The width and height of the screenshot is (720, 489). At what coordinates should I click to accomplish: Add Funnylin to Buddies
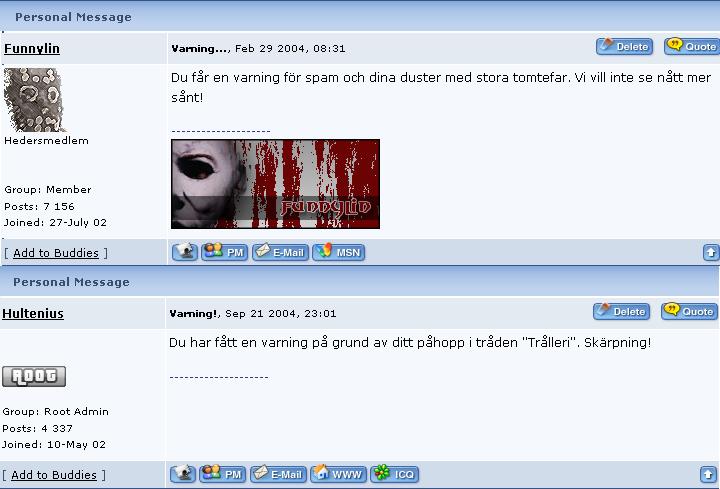[56, 253]
